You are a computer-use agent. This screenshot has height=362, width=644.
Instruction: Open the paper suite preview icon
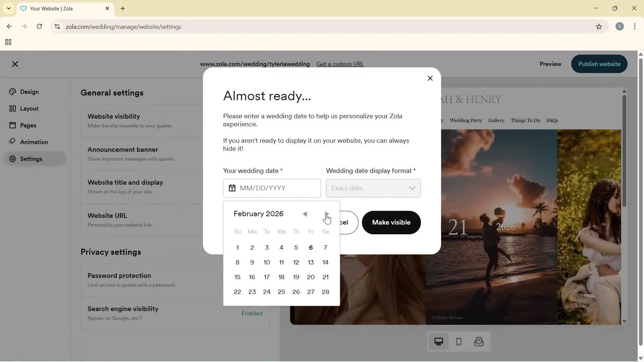(479, 342)
